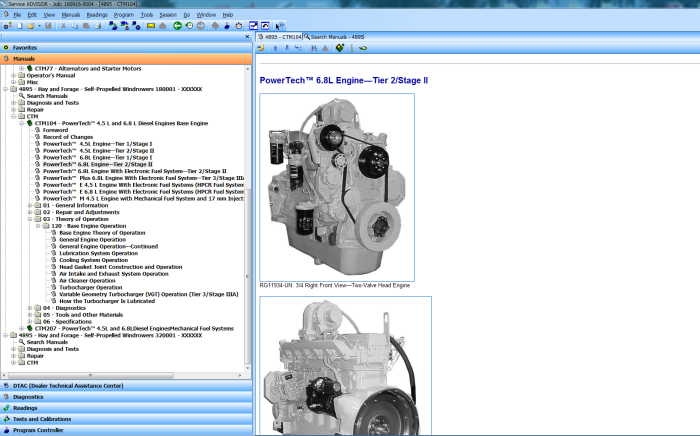Image resolution: width=700 pixels, height=436 pixels.
Task: Open Lubrication System Operation page
Action: [98, 253]
